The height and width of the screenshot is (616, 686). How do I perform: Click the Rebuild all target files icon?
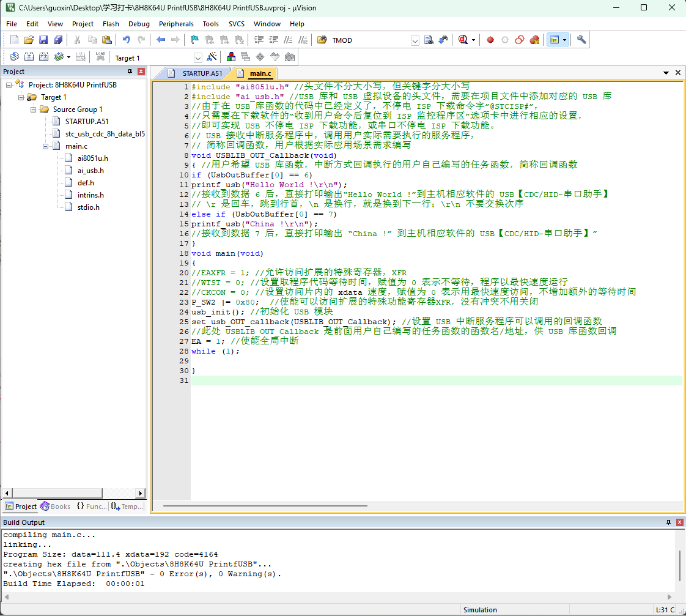(43, 57)
